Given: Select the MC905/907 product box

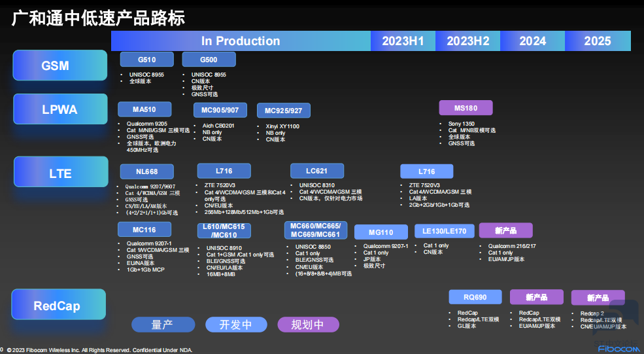Looking at the screenshot, I should pos(220,110).
